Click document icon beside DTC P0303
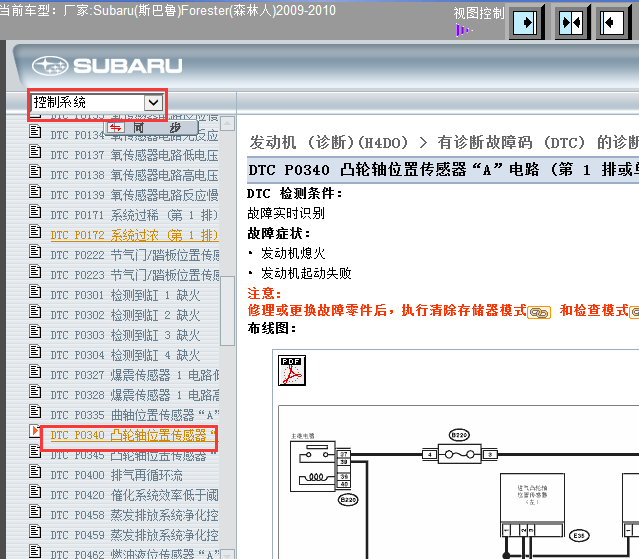Screen dimensions: 639x559 pyautogui.click(x=35, y=331)
